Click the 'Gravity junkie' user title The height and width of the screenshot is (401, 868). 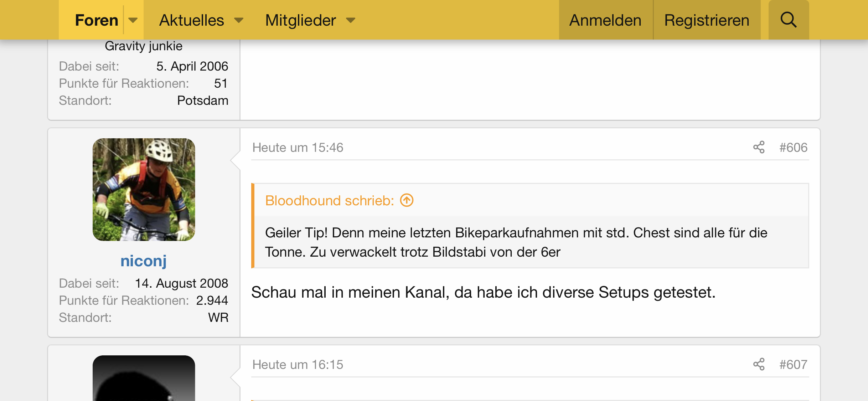tap(144, 46)
